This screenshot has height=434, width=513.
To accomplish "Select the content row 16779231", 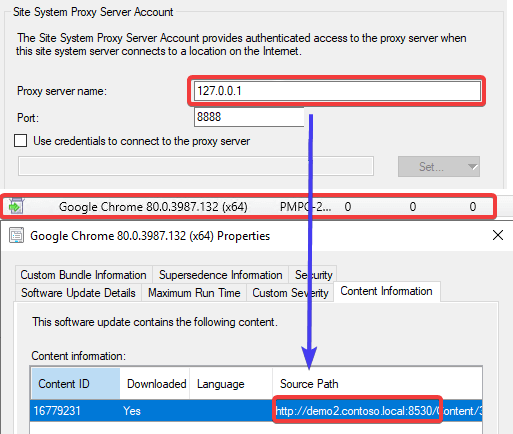I will [256, 411].
